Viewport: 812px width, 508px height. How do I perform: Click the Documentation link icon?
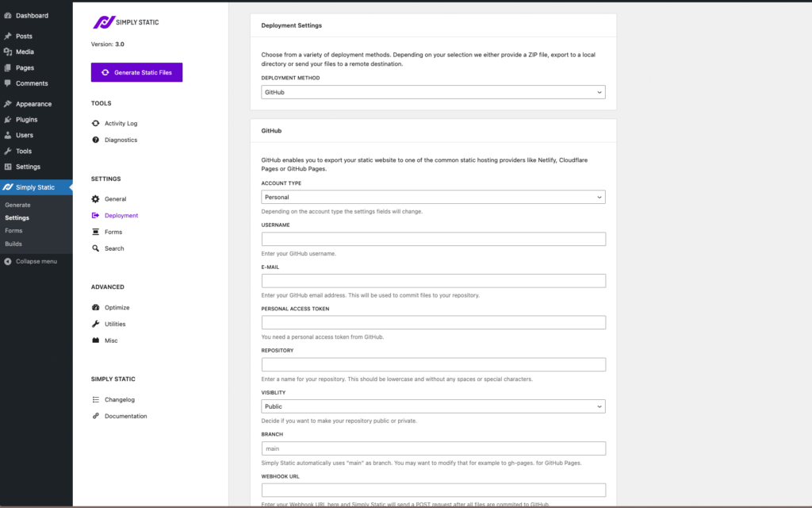point(95,416)
